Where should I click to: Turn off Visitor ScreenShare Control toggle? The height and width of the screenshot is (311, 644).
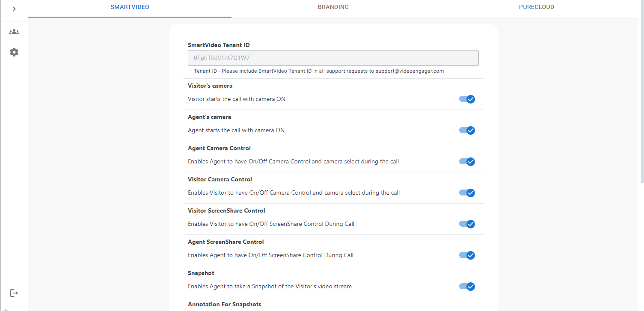coord(467,224)
